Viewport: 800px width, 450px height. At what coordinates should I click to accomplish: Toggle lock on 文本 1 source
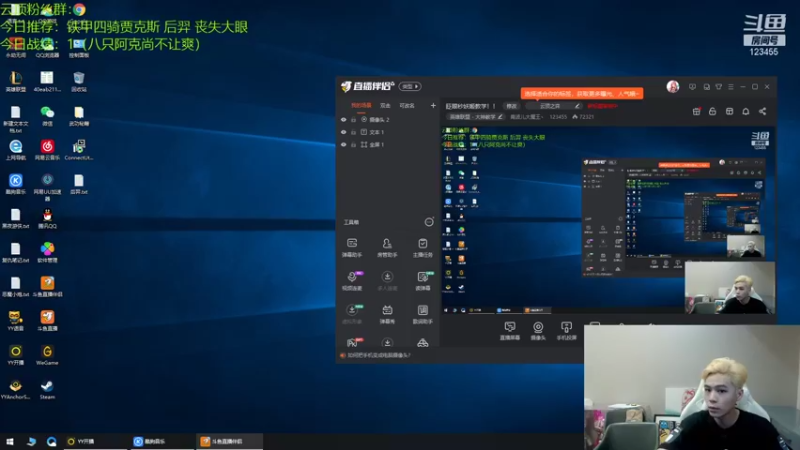[353, 132]
